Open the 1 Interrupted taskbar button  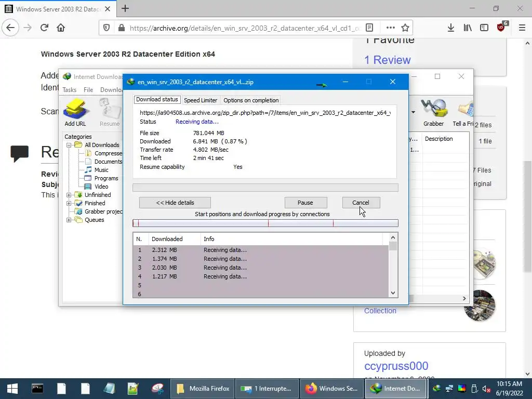pyautogui.click(x=267, y=389)
